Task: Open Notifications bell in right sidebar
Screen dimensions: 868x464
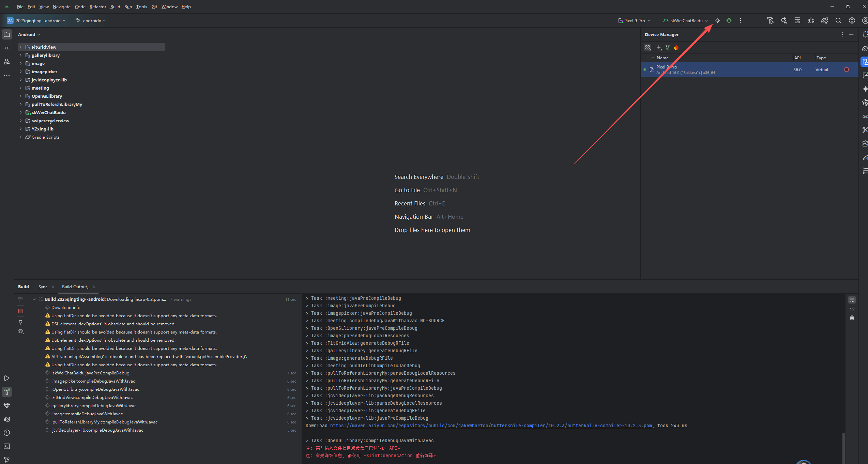Action: coord(865,34)
